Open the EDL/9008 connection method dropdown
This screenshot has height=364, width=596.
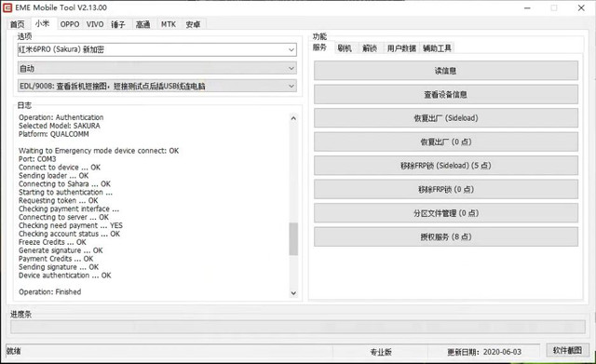[x=157, y=86]
